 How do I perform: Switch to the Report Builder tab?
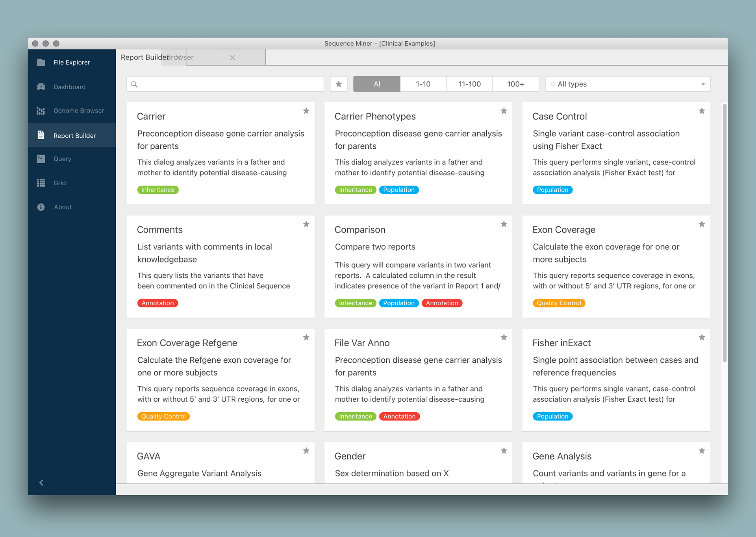[144, 57]
